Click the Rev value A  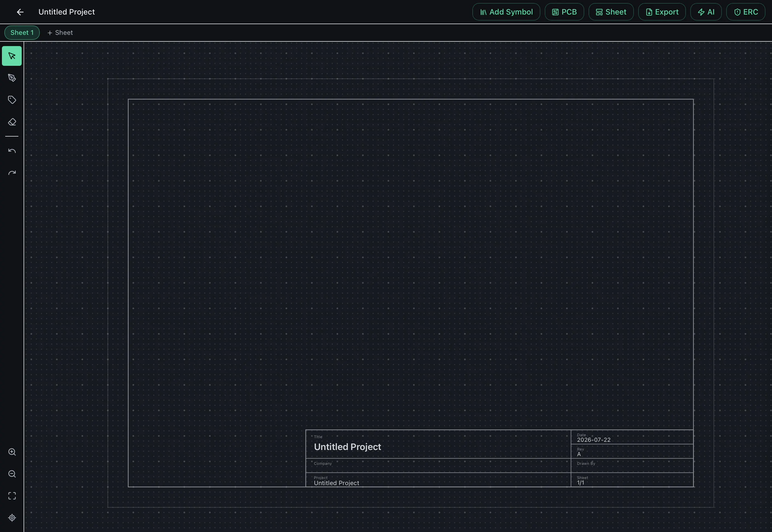(x=579, y=454)
